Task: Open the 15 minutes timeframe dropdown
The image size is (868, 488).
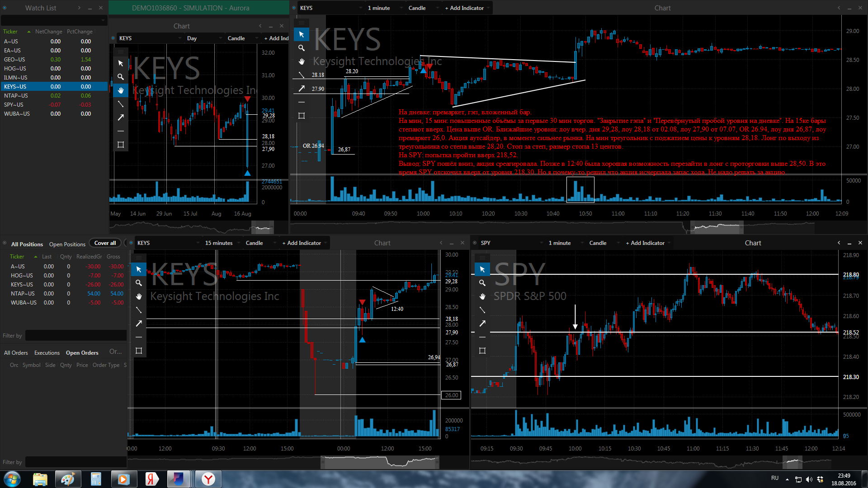Action: point(223,243)
